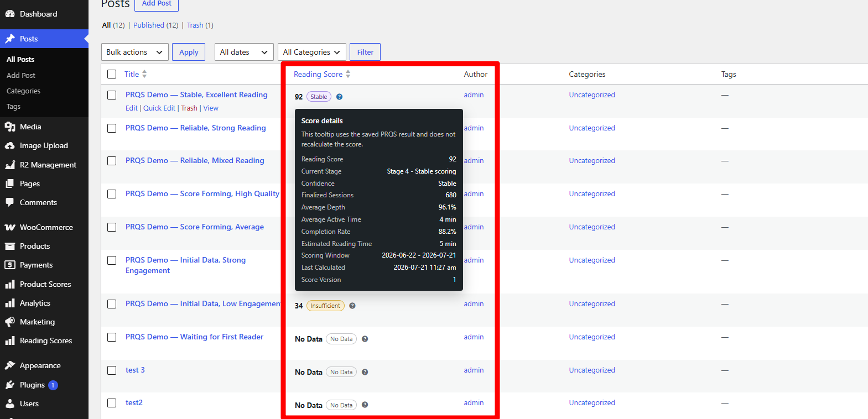The height and width of the screenshot is (419, 868).
Task: Open Tags submenu item
Action: 13,106
